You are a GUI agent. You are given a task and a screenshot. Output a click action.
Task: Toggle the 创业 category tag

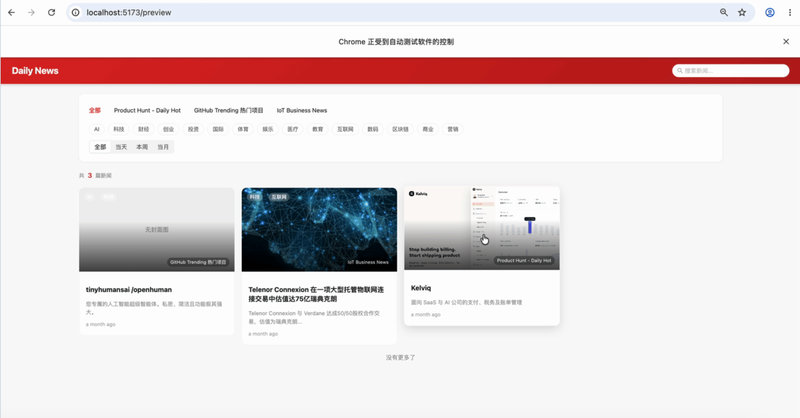pos(168,129)
